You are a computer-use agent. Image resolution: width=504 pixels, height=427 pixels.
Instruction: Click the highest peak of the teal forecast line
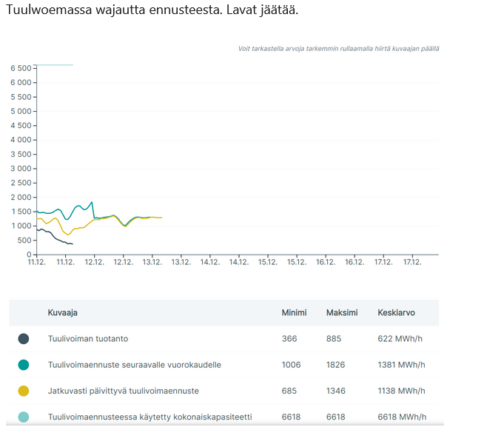(x=92, y=202)
